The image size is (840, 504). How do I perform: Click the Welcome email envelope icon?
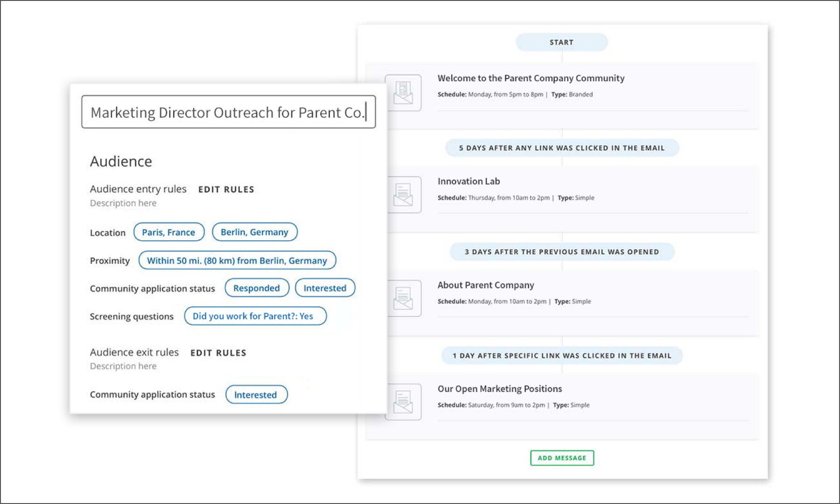click(x=403, y=93)
